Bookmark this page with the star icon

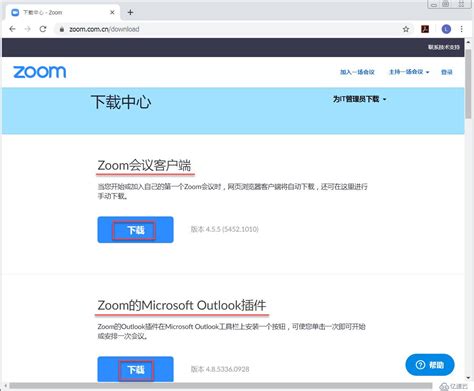[406, 29]
